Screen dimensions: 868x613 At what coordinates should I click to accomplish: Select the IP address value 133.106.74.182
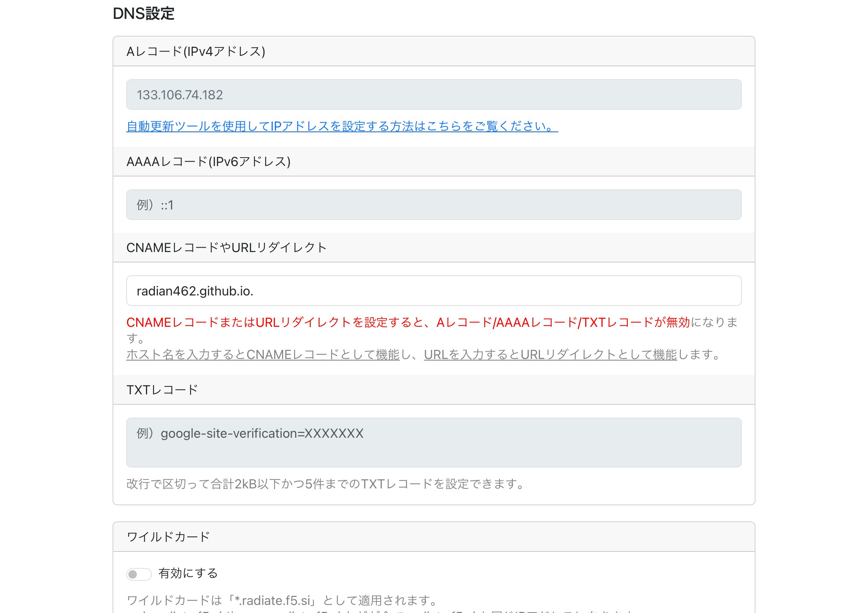[x=180, y=94]
